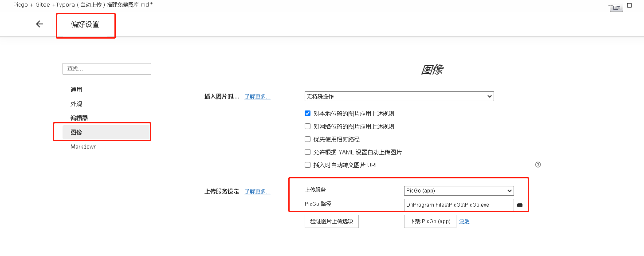The width and height of the screenshot is (644, 256).
Task: Open help question mark beside URL escape option
Action: [x=538, y=165]
